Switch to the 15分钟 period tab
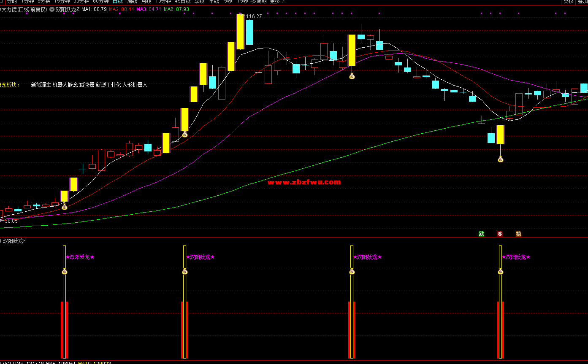 click(62, 2)
